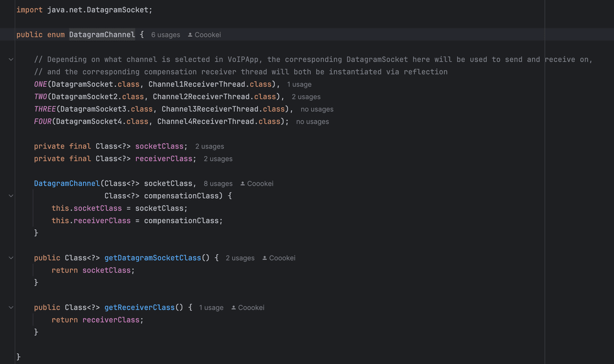This screenshot has height=364, width=614.
Task: Collapse the getDatagramSocketClass method body
Action: [x=10, y=258]
